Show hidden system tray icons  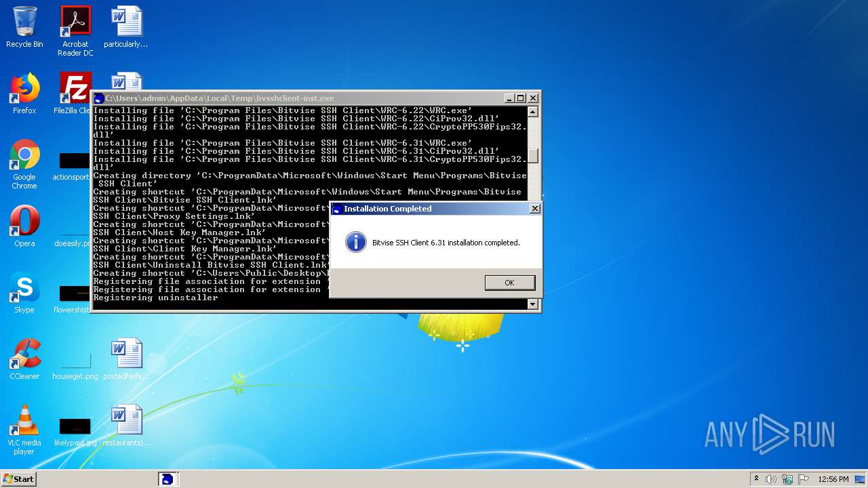[x=756, y=479]
